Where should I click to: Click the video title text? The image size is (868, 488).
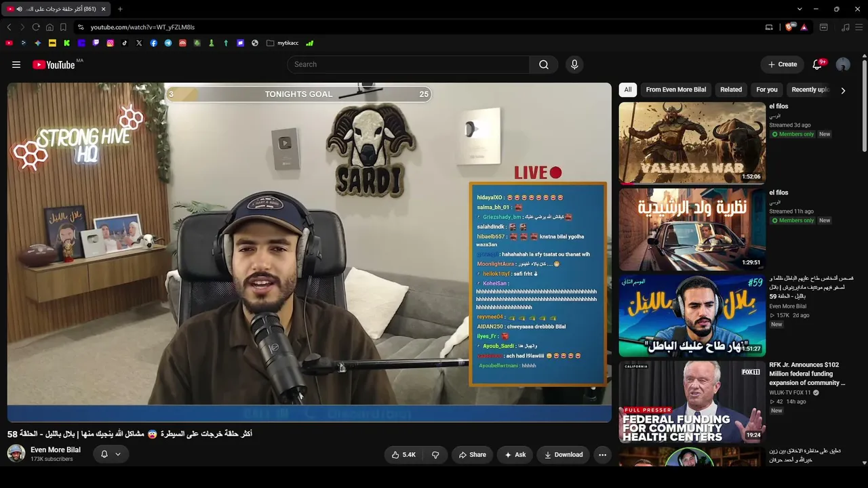pyautogui.click(x=130, y=434)
